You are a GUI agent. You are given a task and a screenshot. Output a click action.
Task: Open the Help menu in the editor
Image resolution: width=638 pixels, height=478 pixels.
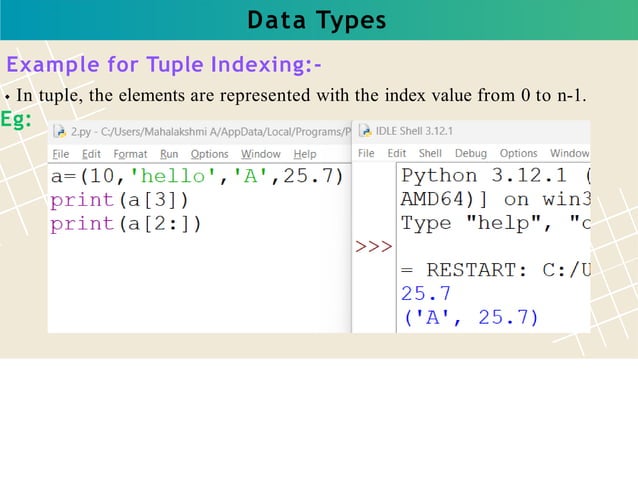[x=305, y=154]
